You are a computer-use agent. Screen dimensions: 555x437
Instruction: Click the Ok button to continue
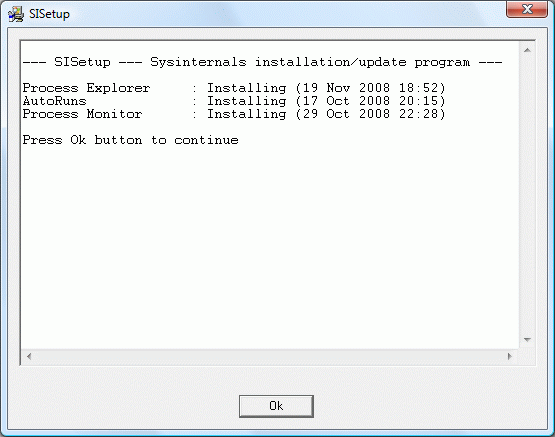[x=276, y=406]
